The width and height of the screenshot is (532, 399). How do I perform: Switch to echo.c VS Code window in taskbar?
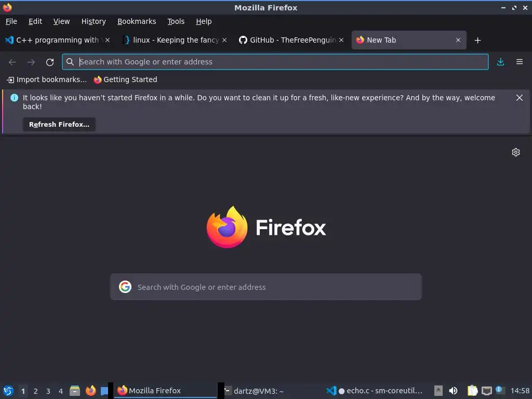click(x=375, y=391)
